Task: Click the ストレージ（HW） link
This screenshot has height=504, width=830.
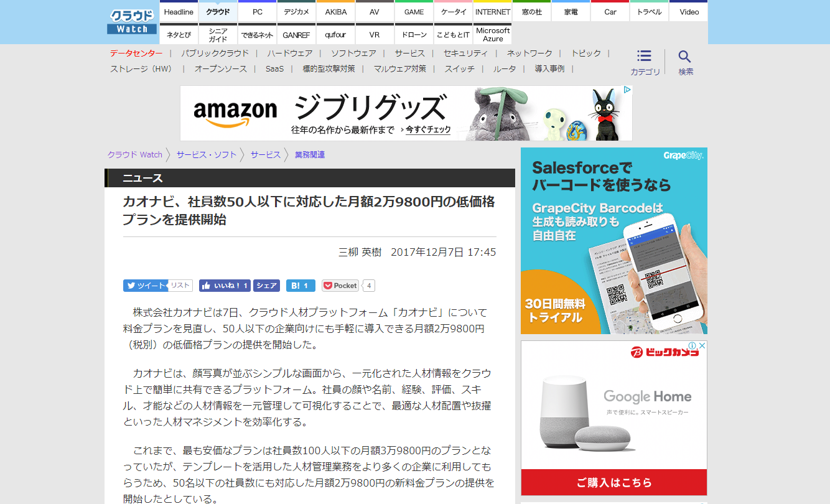Action: tap(141, 69)
